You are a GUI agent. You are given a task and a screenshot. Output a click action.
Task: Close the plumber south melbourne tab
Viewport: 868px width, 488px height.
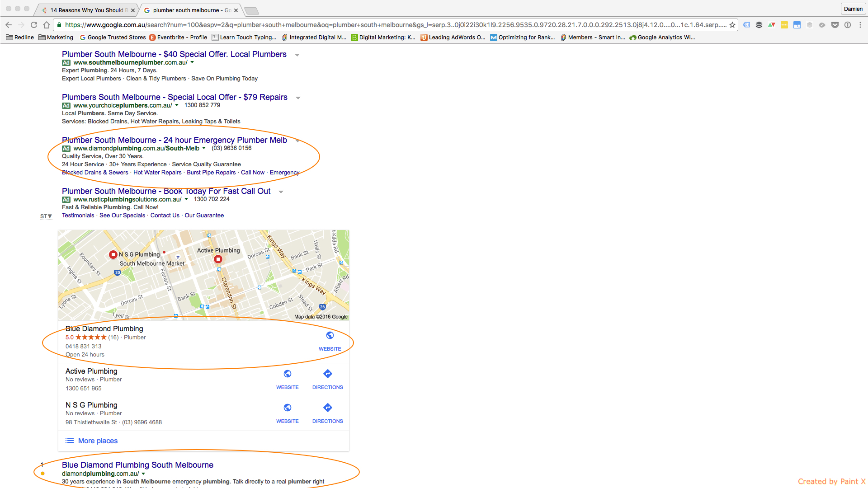click(x=236, y=10)
